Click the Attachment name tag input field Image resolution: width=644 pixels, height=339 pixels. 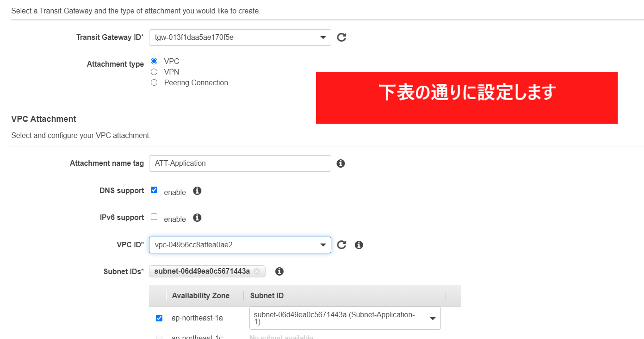click(x=240, y=163)
